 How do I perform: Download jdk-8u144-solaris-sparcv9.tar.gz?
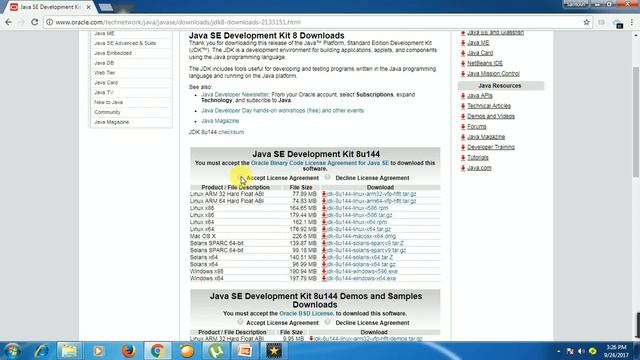point(366,250)
